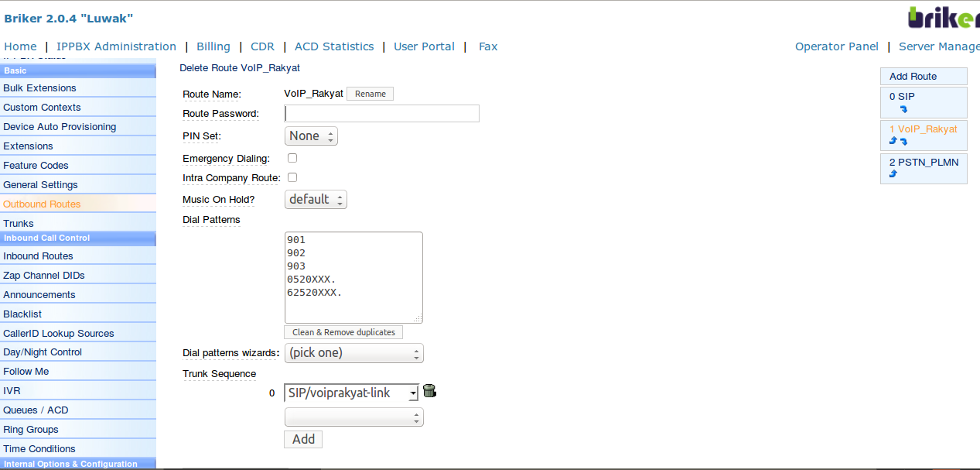Open General Settings in sidebar
980x470 pixels.
pos(78,185)
